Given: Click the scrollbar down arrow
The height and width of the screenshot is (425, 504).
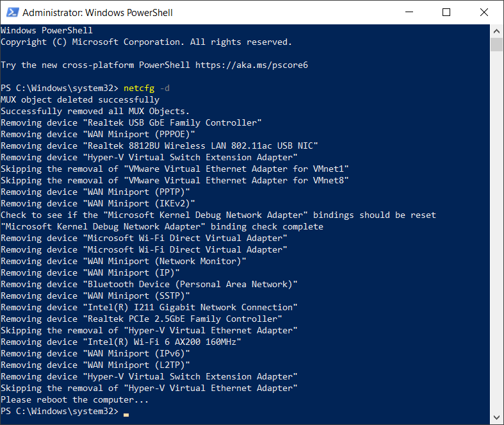Looking at the screenshot, I should (496, 419).
